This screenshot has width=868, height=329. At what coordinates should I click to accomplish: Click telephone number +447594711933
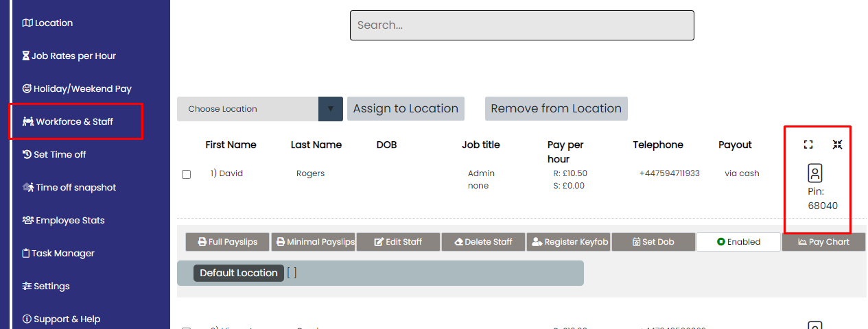pyautogui.click(x=669, y=173)
